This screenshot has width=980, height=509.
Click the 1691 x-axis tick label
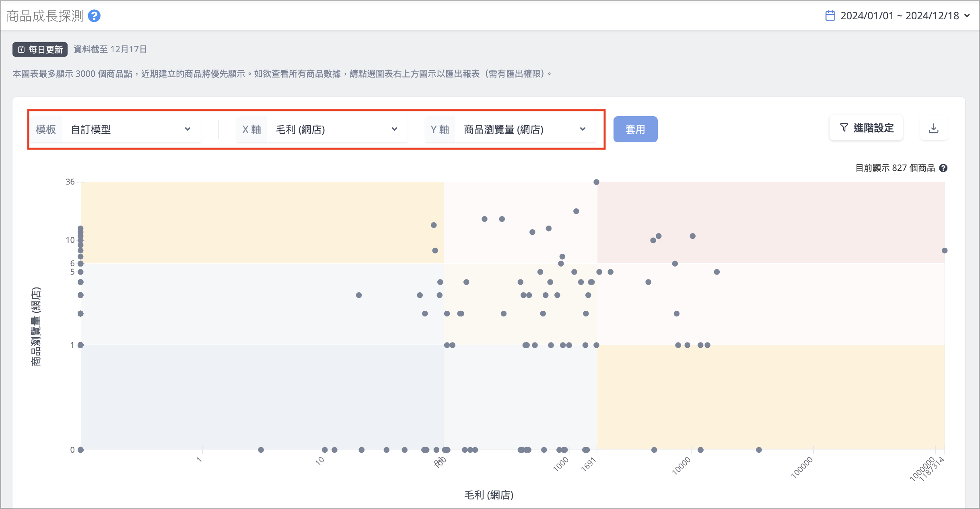[588, 465]
